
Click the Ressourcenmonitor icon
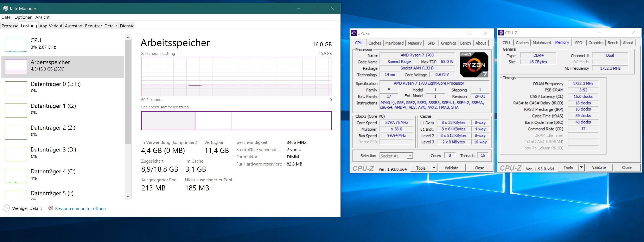coord(51,208)
